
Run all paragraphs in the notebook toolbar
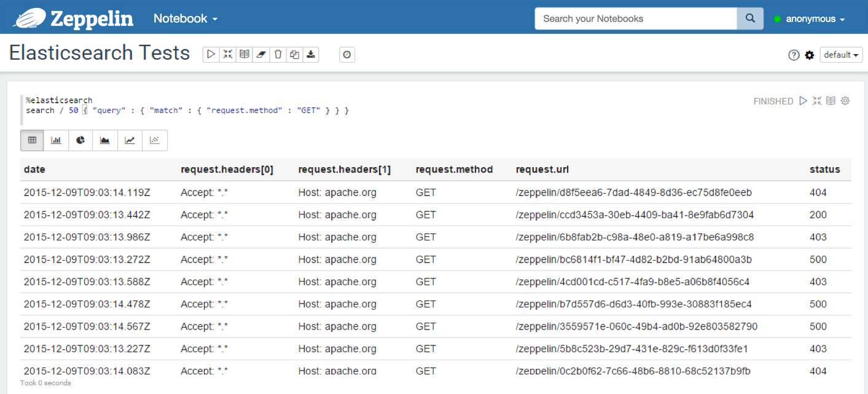click(211, 55)
